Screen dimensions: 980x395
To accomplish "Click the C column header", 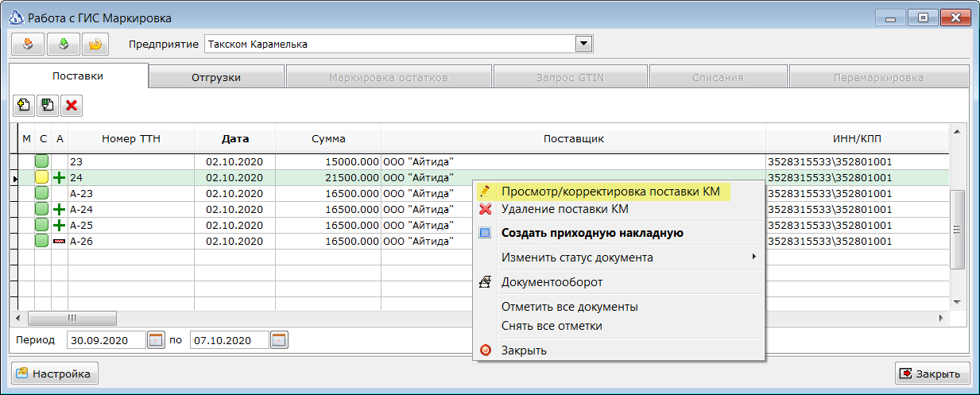I will tap(43, 138).
